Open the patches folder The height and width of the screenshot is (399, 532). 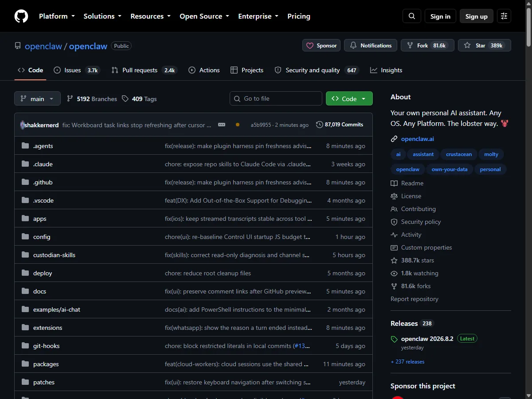44,382
